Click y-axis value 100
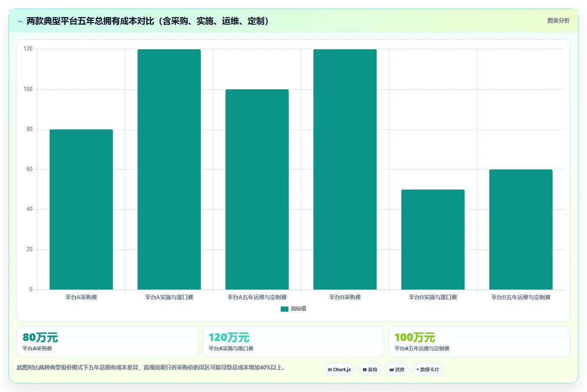This screenshot has width=587, height=392. pyautogui.click(x=28, y=89)
